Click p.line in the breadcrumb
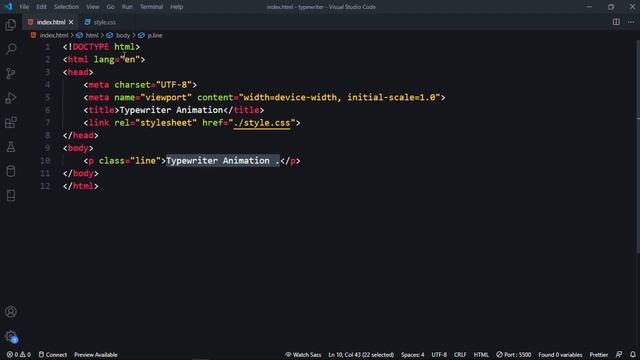 pyautogui.click(x=155, y=36)
